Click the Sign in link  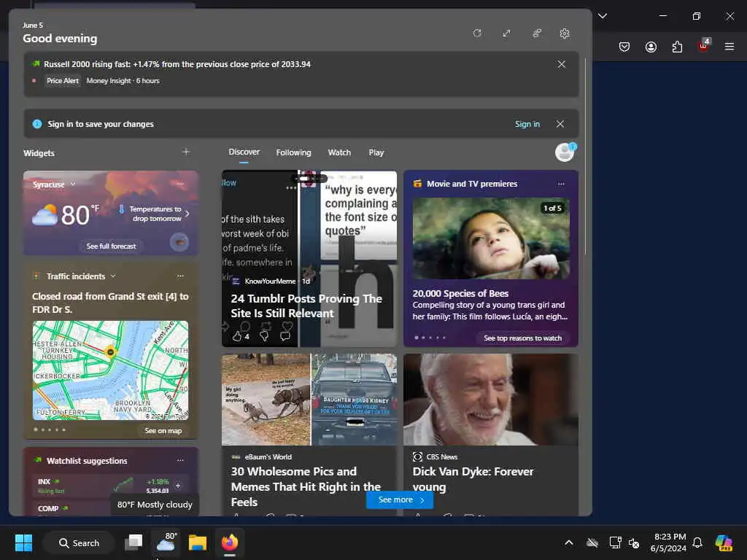click(527, 124)
